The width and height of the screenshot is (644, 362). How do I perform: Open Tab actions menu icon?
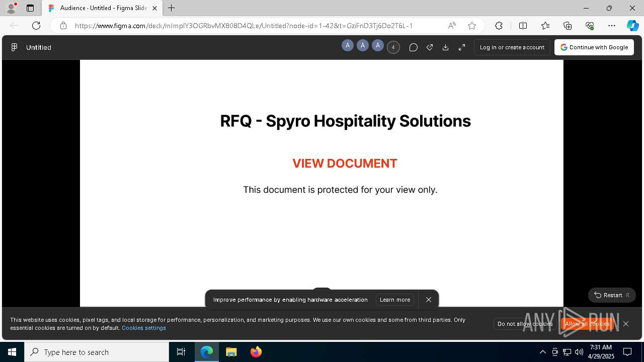click(x=30, y=8)
